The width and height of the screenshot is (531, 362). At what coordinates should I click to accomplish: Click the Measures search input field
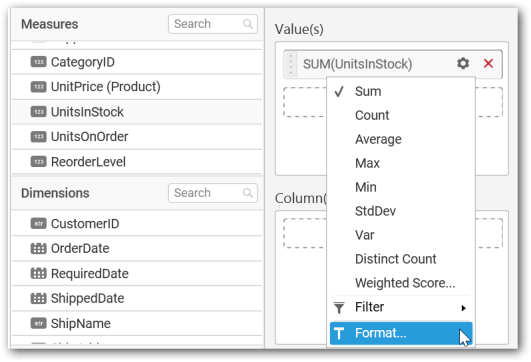pos(213,24)
